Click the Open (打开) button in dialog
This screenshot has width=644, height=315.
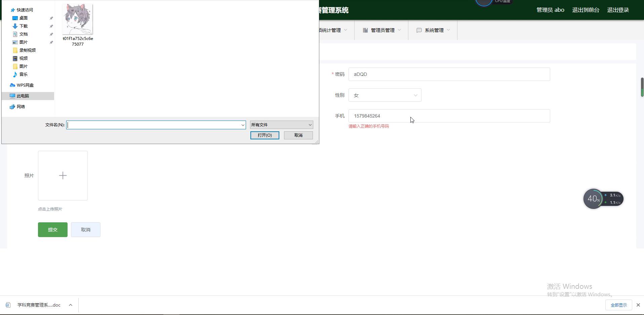coord(265,135)
